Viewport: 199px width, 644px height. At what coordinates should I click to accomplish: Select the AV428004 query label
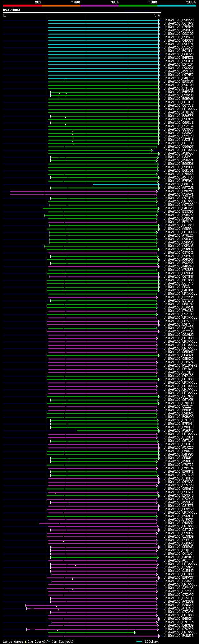coord(12,10)
